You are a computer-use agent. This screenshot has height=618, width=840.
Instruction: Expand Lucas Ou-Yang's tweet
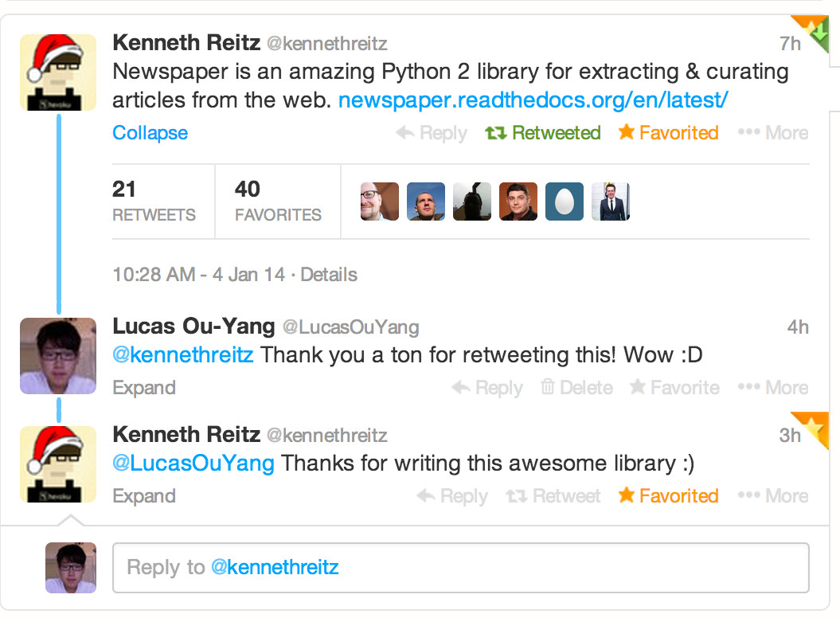[x=144, y=388]
